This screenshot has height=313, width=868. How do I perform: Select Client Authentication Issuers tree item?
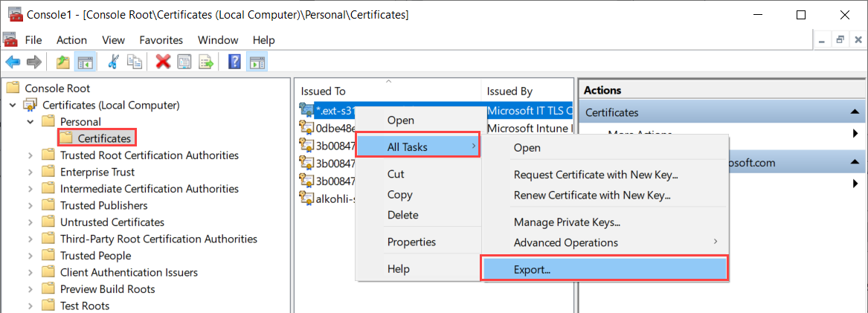tap(129, 272)
